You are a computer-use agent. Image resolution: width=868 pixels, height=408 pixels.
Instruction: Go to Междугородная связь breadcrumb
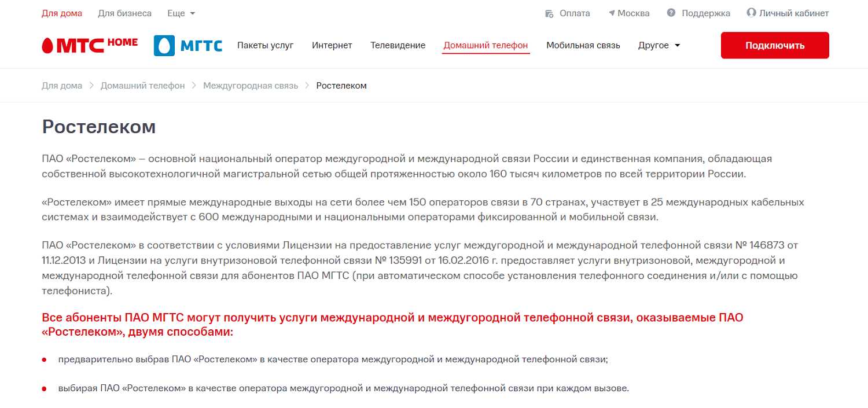coord(251,86)
